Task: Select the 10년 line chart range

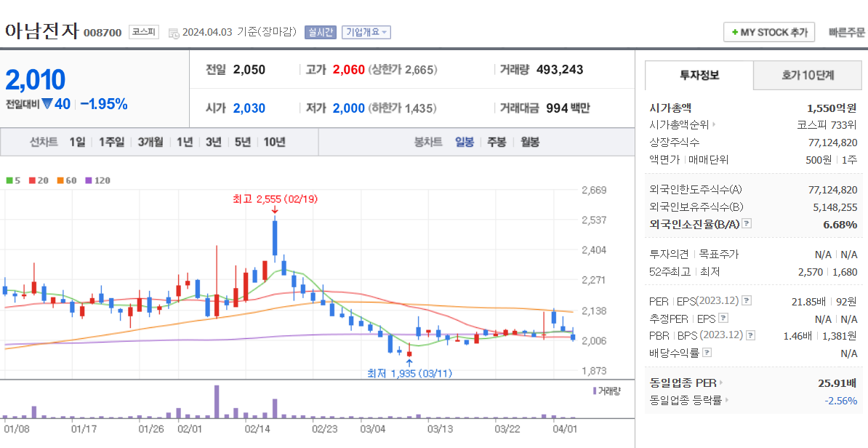Action: tap(275, 143)
